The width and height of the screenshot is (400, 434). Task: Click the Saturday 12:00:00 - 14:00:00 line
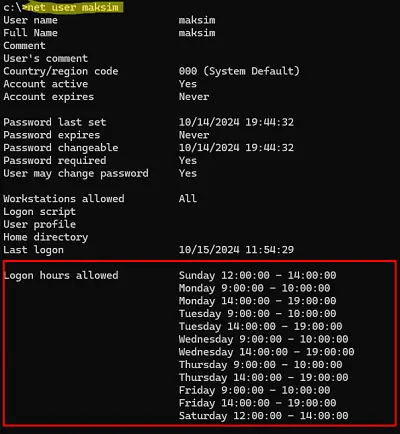[x=263, y=416]
